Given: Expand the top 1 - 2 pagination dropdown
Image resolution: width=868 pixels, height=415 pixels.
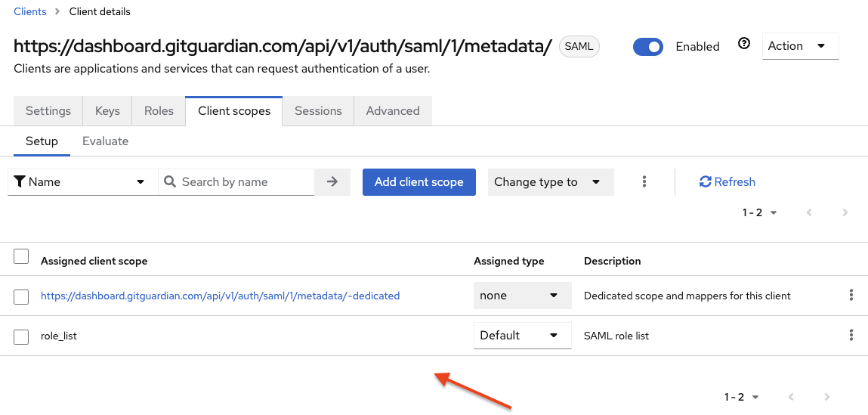Looking at the screenshot, I should tap(760, 212).
